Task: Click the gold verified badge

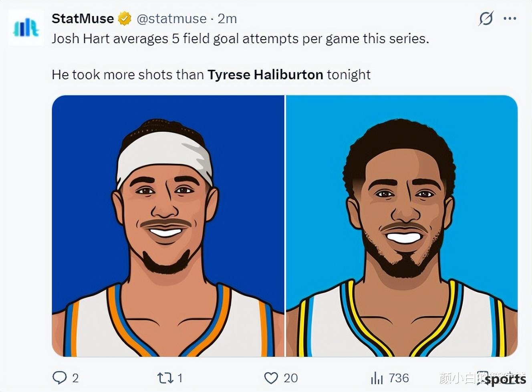Action: coord(125,18)
